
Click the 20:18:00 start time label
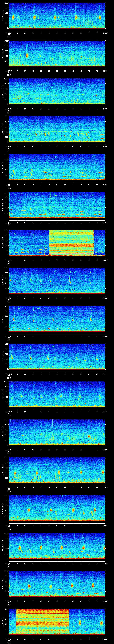[x=9, y=184]
